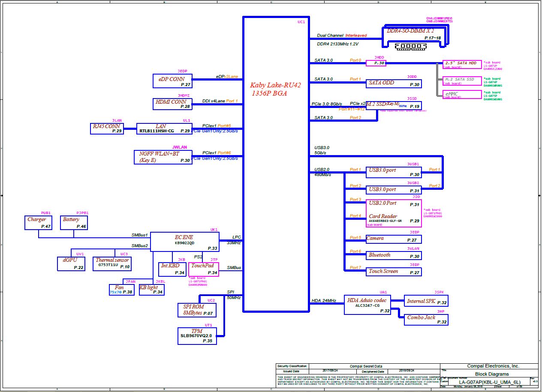Select the dGPU block
The width and height of the screenshot is (542, 392).
[71, 263]
